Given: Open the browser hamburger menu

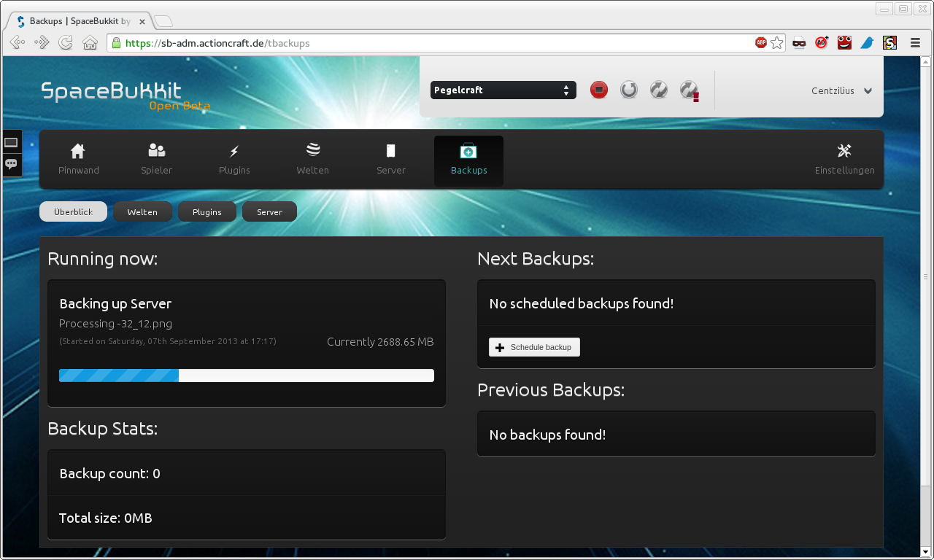Looking at the screenshot, I should pos(915,43).
